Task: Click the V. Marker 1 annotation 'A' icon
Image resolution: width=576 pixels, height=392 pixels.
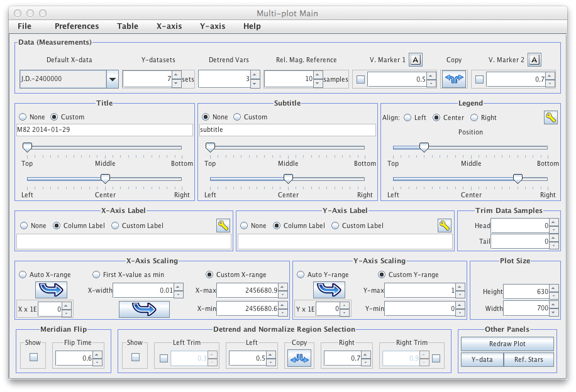Action: point(416,60)
